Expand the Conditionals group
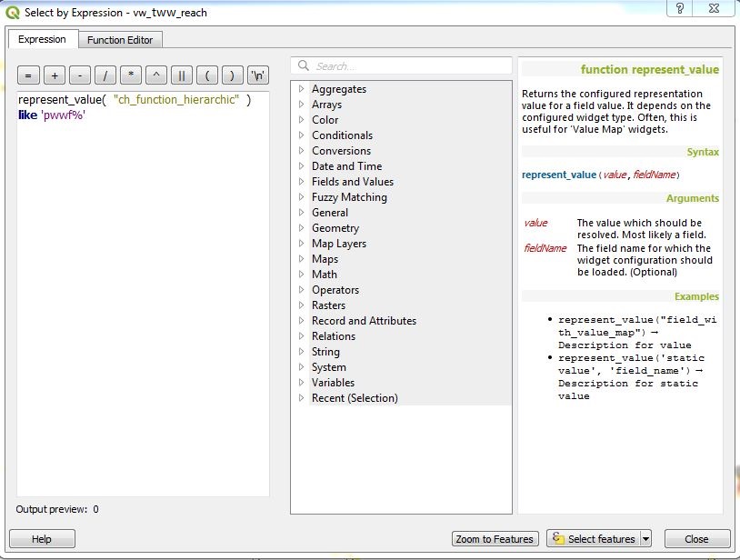Image resolution: width=740 pixels, height=560 pixels. [x=301, y=135]
